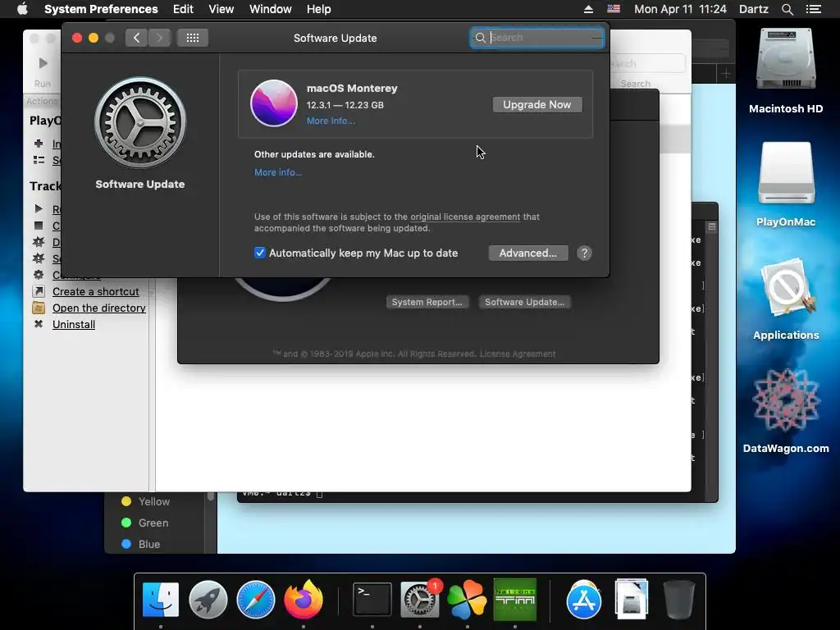The height and width of the screenshot is (630, 840).
Task: Click the PlayOnMac search field
Action: (x=647, y=64)
